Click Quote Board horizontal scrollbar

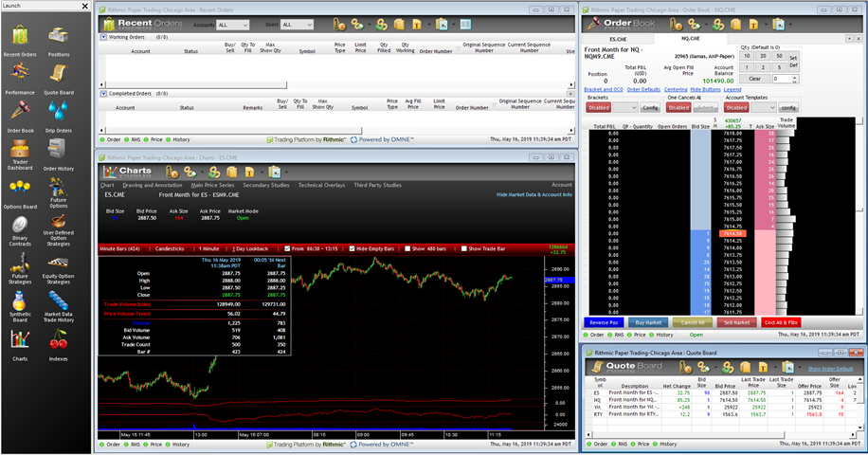pos(721,434)
